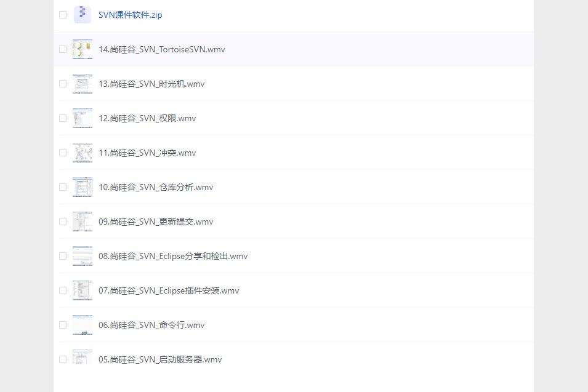This screenshot has width=588, height=392.
Task: Open thumbnail of 09.尚硅谷_SVN_更新提交.wmv
Action: [82, 222]
